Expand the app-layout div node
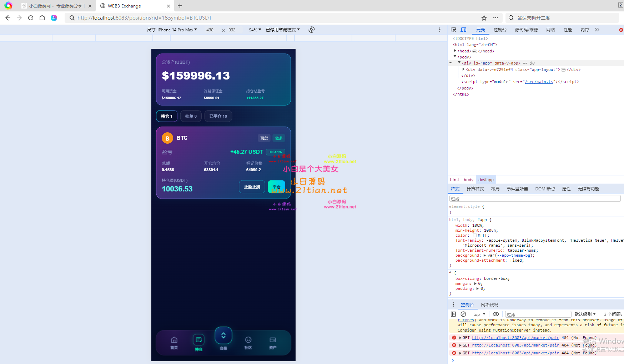The width and height of the screenshot is (624, 364). (x=463, y=69)
